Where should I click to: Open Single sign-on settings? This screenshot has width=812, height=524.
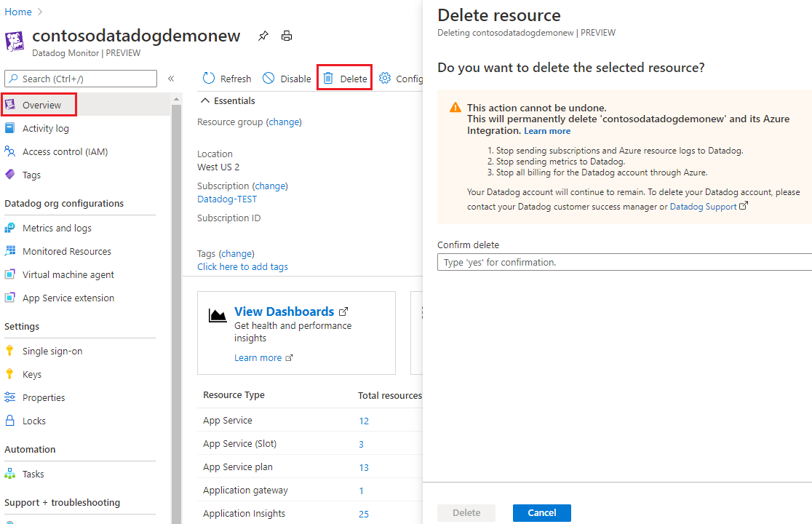click(52, 351)
